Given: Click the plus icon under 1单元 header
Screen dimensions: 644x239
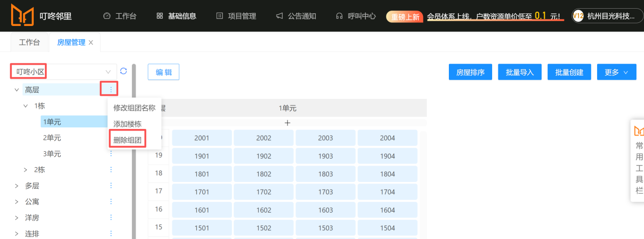Looking at the screenshot, I should pos(287,123).
